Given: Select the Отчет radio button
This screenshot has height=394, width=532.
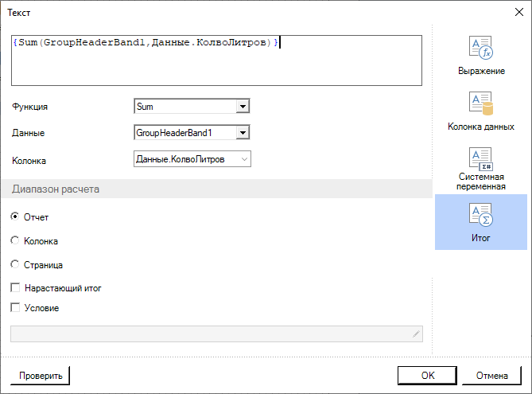Looking at the screenshot, I should tap(14, 217).
